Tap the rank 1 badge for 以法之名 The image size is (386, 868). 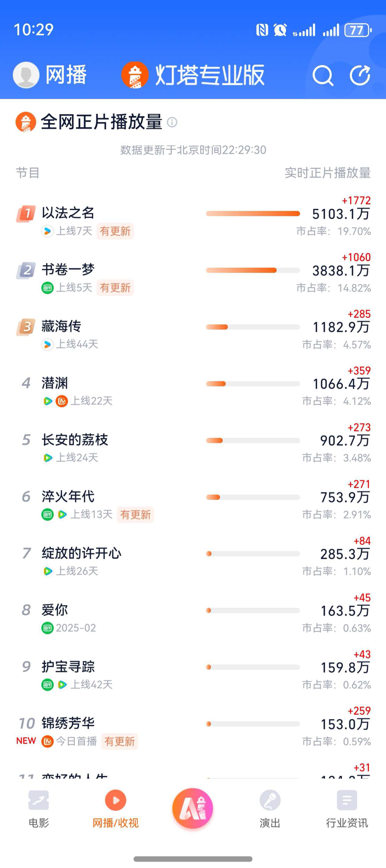pos(26,214)
